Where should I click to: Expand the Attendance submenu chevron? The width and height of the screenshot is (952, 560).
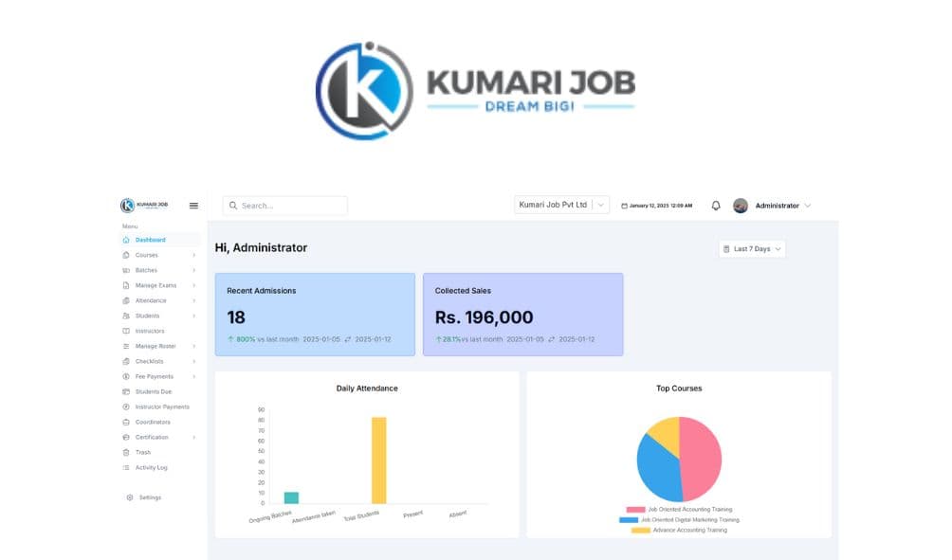(x=194, y=301)
